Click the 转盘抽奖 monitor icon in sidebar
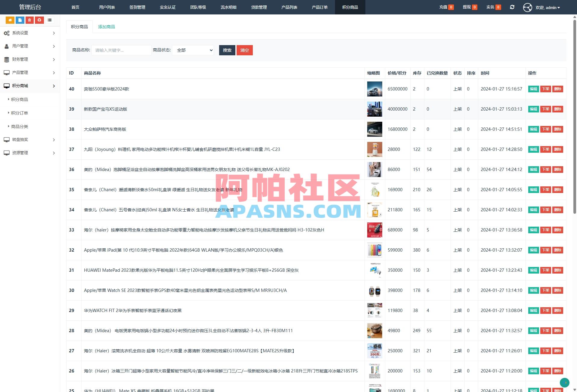This screenshot has width=577, height=392. point(6,139)
